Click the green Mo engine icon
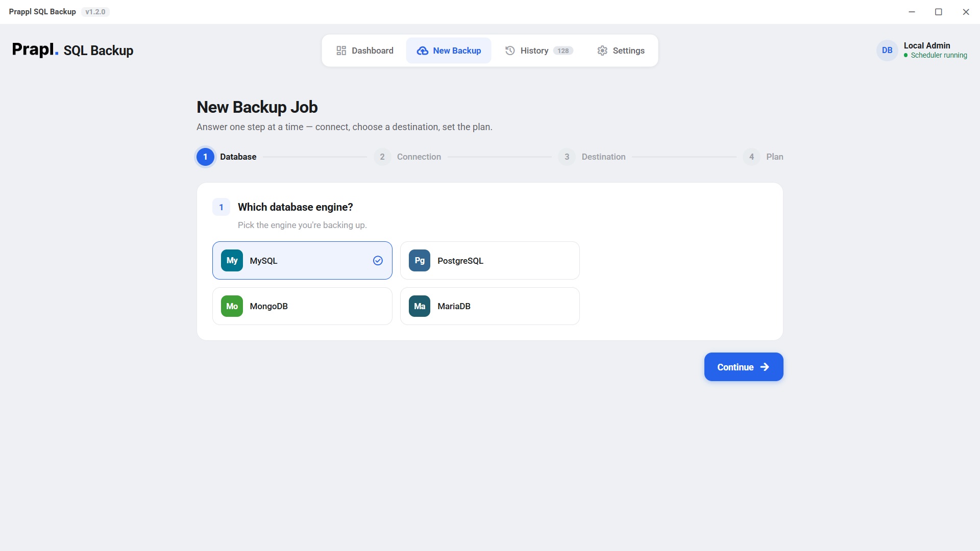 point(232,306)
